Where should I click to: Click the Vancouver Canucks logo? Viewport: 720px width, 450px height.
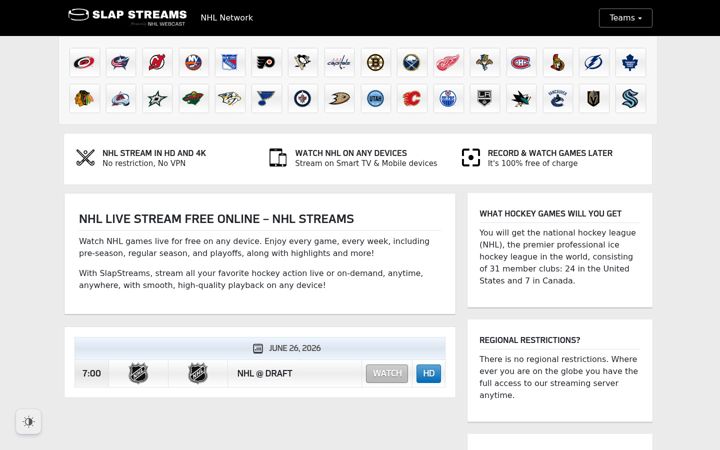point(557,98)
